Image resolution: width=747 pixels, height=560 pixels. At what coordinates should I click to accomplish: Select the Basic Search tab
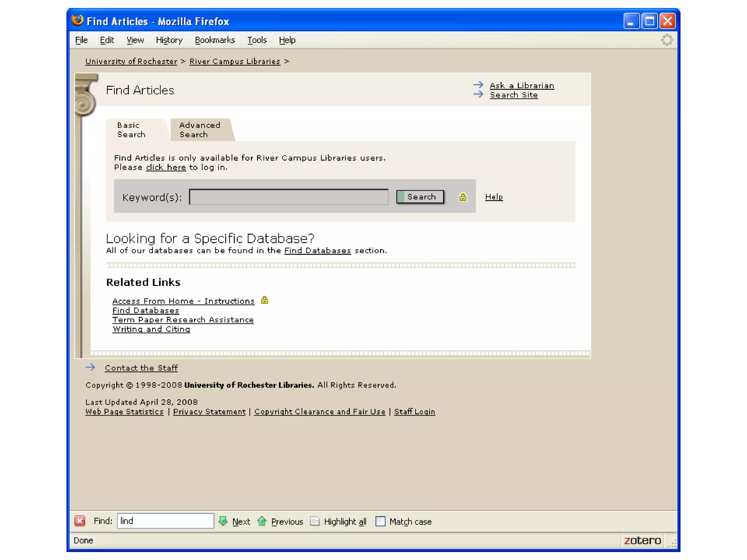(x=132, y=130)
